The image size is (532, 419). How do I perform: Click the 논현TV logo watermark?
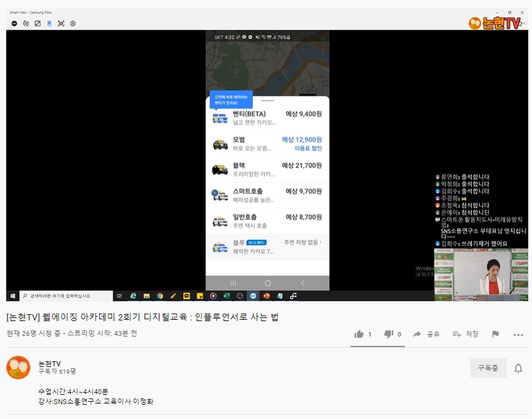[495, 23]
